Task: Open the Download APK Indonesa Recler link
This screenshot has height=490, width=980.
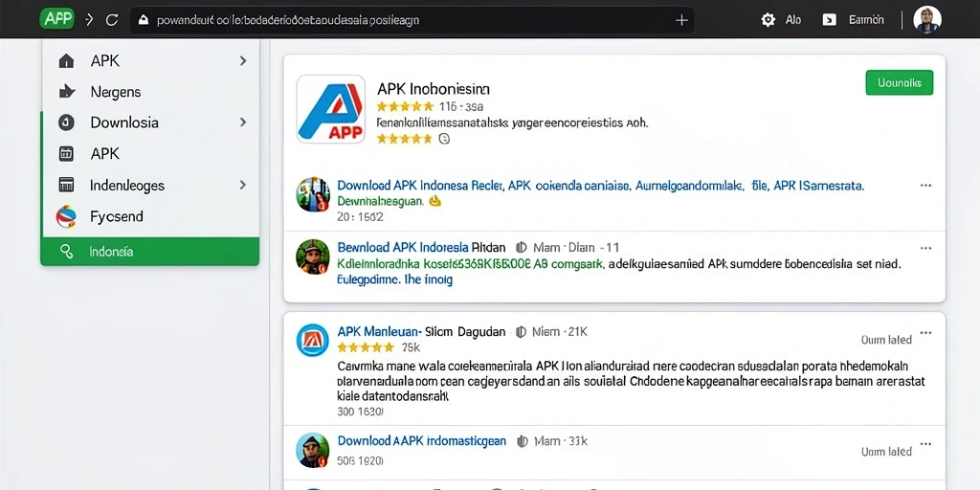Action: tap(420, 186)
